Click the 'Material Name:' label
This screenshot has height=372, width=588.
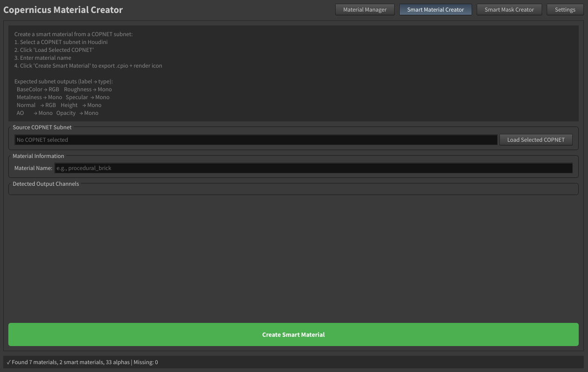(33, 168)
